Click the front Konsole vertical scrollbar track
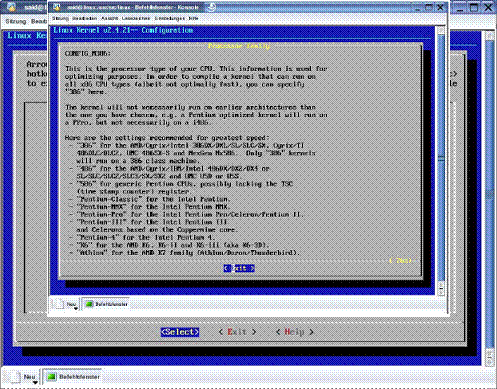The height and width of the screenshot is (389, 497). pos(441,157)
